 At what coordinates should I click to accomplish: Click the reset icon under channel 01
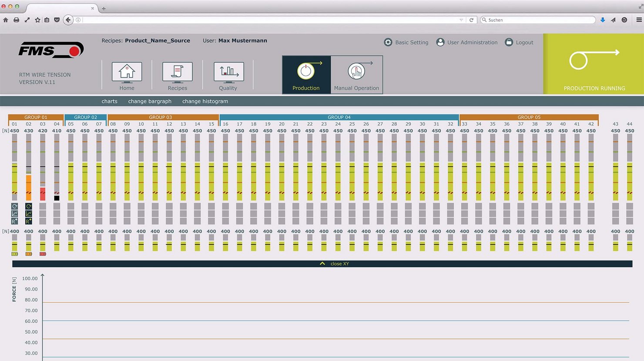(15, 206)
